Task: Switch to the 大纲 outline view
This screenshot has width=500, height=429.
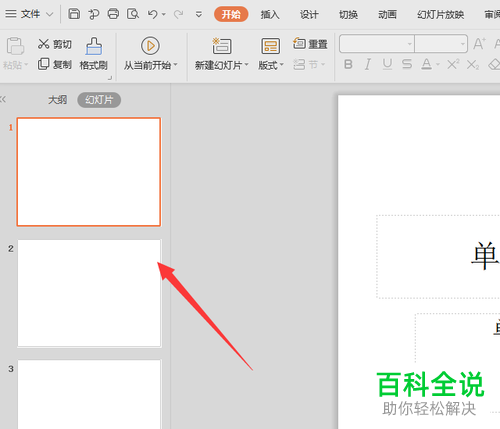Action: coord(57,100)
